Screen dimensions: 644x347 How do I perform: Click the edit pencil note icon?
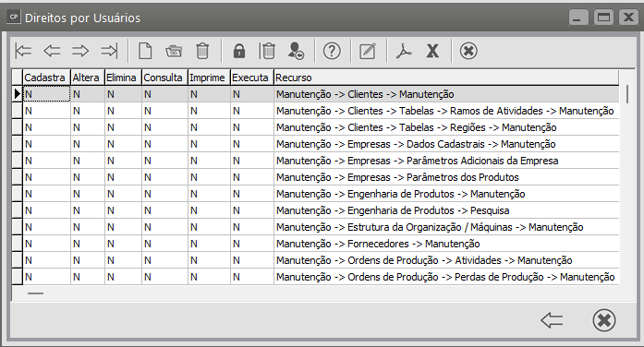(368, 51)
